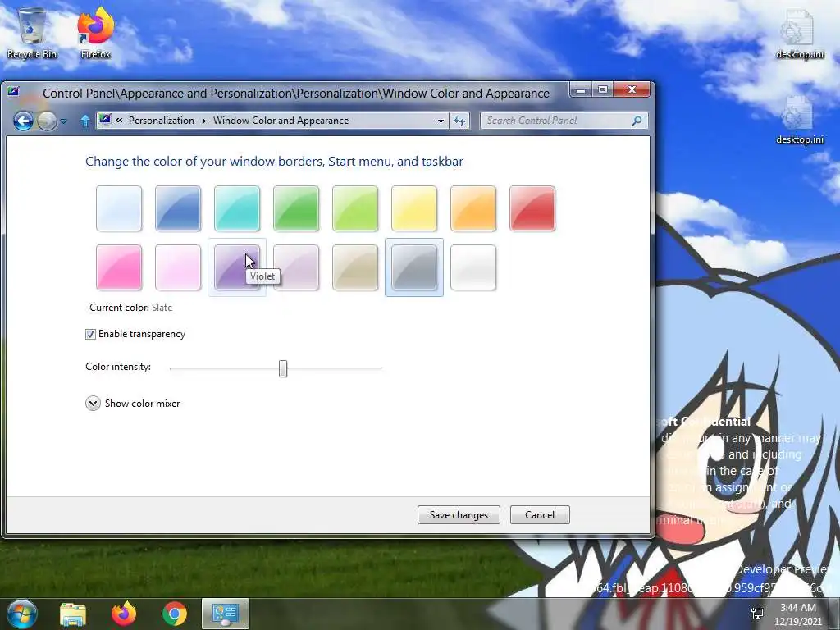The height and width of the screenshot is (630, 840).
Task: Click the Color intensity slider handle
Action: tap(283, 368)
